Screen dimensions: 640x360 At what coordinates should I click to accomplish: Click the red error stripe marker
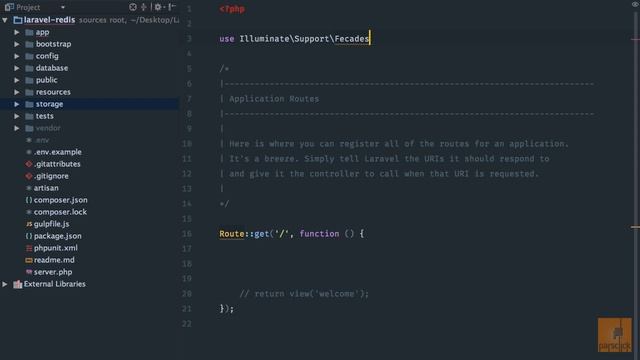coord(635,40)
